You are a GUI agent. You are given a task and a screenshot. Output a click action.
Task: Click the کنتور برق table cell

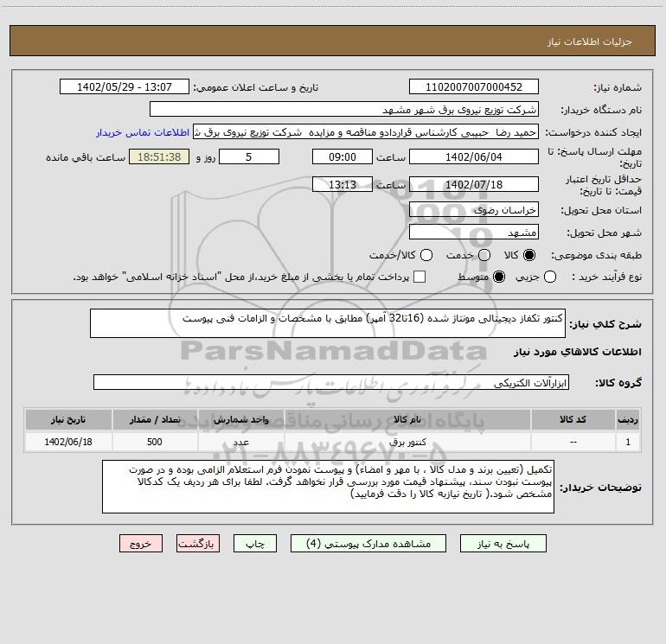coord(407,442)
